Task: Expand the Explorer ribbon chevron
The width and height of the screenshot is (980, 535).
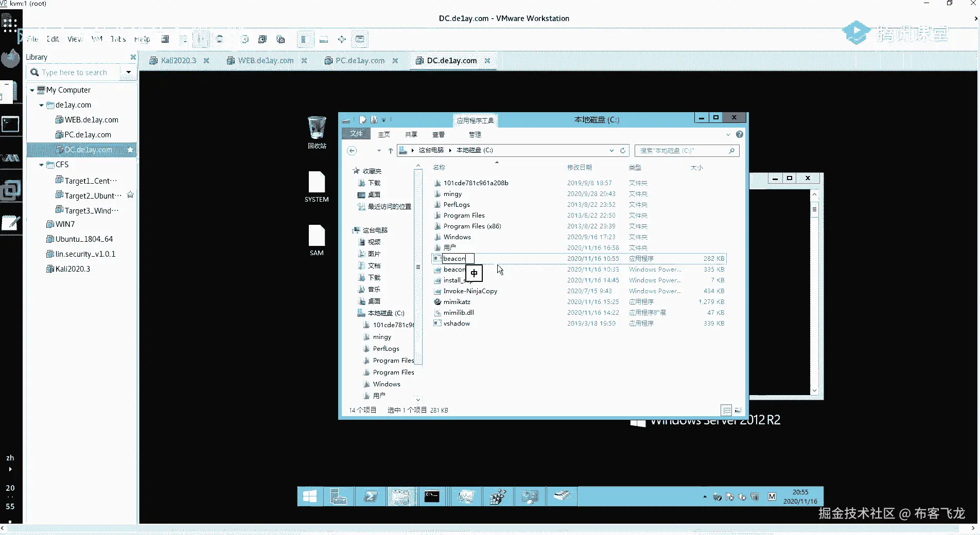Action: [728, 135]
